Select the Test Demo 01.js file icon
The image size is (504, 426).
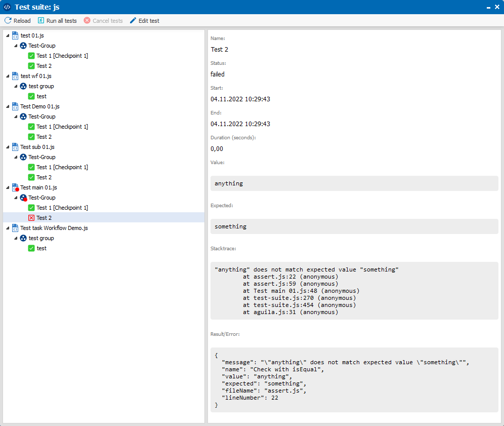15,106
